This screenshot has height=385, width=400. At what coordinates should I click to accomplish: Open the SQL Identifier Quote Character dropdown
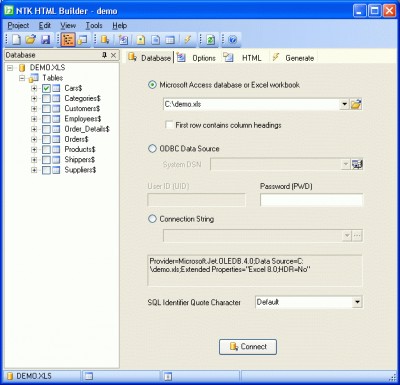[357, 302]
